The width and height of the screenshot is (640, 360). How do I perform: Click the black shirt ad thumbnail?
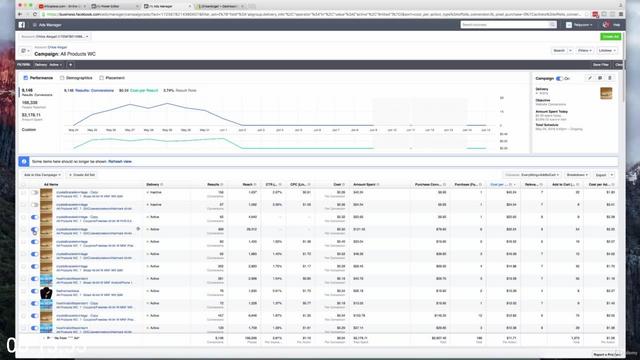46,293
